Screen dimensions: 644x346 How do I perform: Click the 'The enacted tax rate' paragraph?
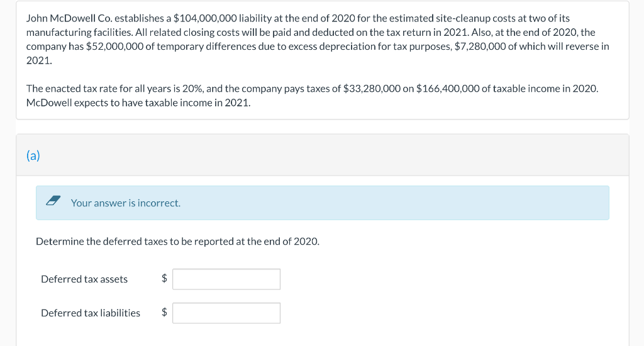[x=312, y=96]
